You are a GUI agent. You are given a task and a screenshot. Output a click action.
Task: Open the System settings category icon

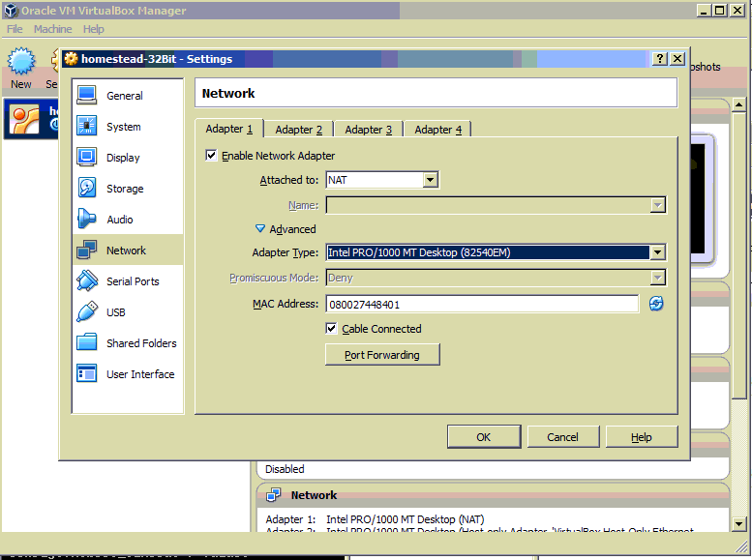click(87, 126)
